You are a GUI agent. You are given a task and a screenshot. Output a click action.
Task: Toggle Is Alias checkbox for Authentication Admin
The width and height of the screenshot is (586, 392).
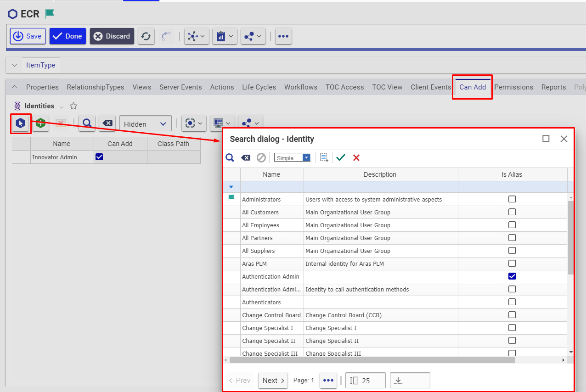pos(512,276)
